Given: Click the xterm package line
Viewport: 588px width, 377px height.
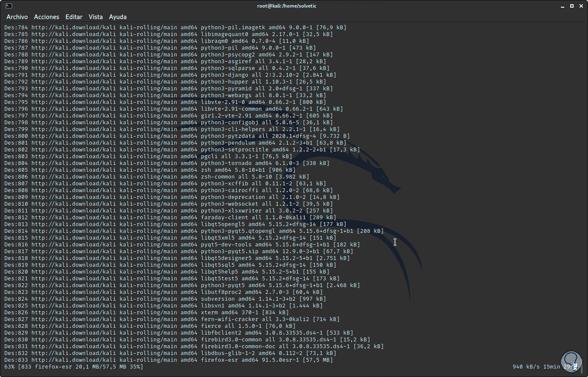Looking at the screenshot, I should (147, 312).
